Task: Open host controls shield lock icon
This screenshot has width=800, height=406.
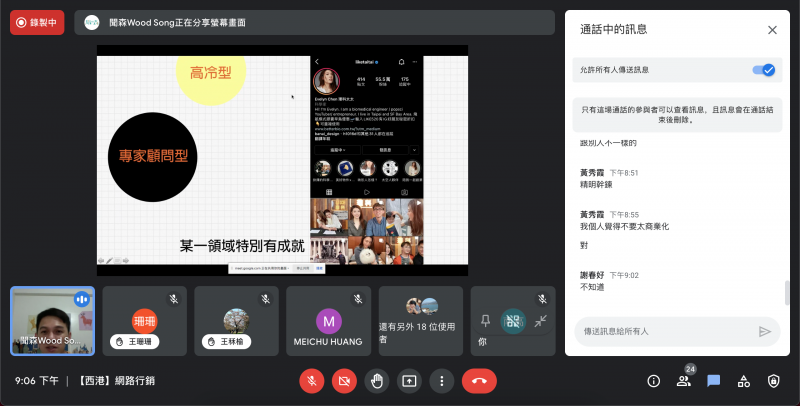Action: coord(773,381)
